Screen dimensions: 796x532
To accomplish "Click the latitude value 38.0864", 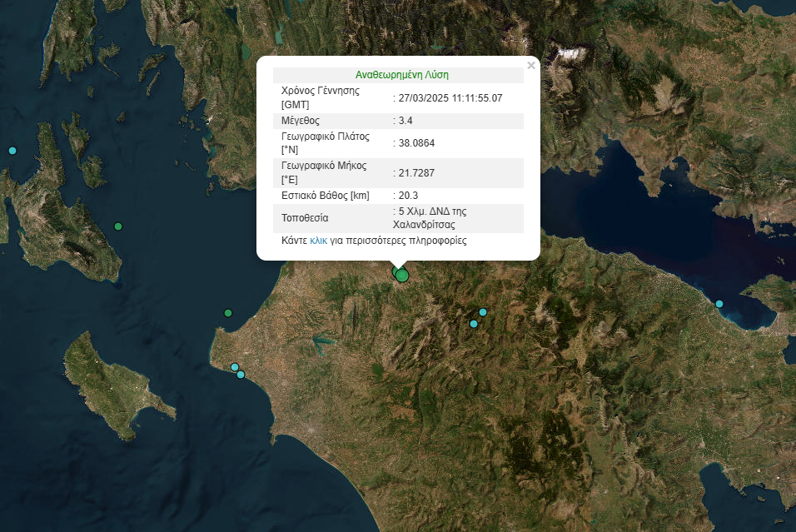I will tap(416, 143).
